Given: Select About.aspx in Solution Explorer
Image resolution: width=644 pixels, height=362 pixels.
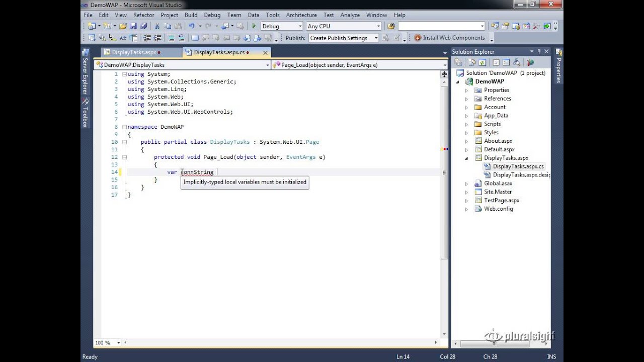Looking at the screenshot, I should pos(498,141).
